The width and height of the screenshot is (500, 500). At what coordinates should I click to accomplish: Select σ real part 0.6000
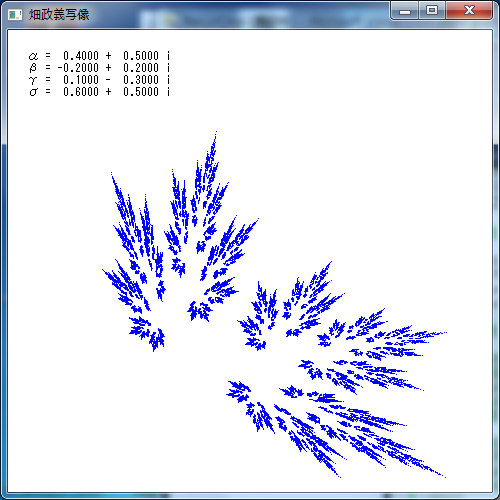(81, 92)
